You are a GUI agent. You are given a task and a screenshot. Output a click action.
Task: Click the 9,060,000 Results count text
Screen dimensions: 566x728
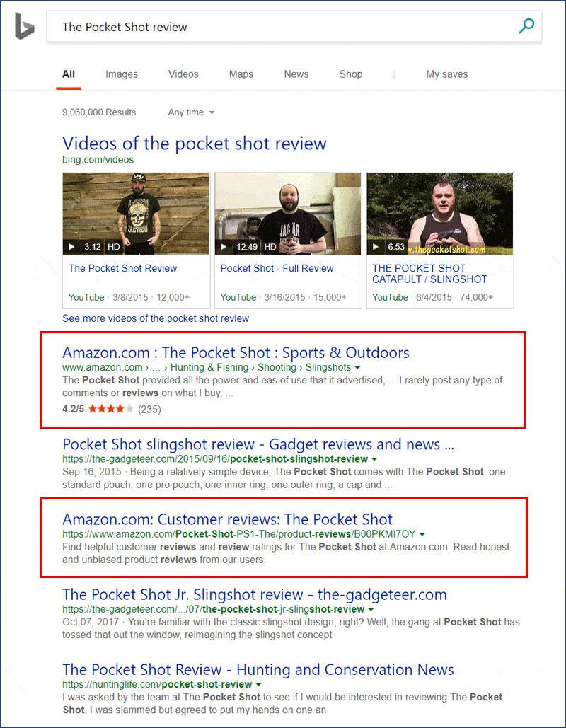pyautogui.click(x=99, y=112)
